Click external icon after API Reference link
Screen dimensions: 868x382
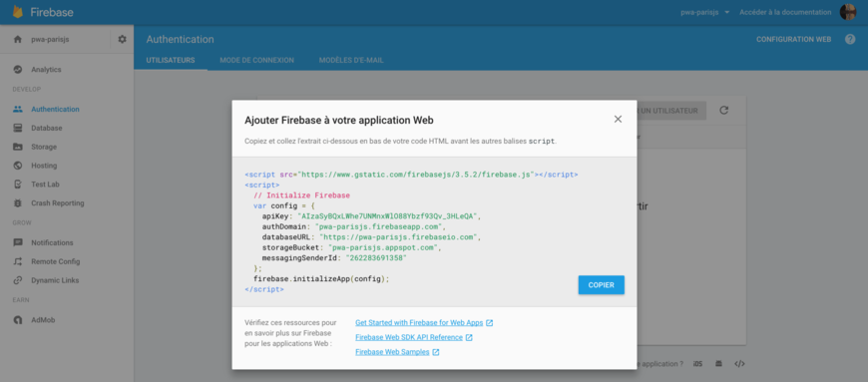tap(469, 337)
